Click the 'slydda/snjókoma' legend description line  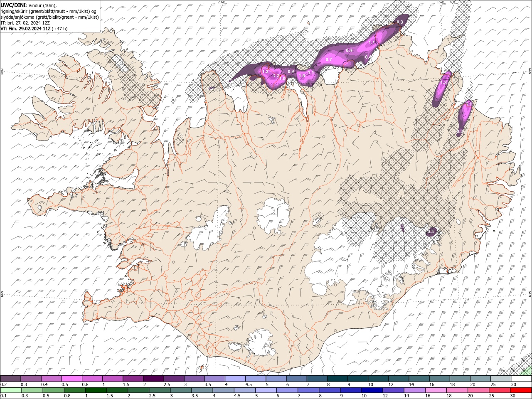point(49,17)
